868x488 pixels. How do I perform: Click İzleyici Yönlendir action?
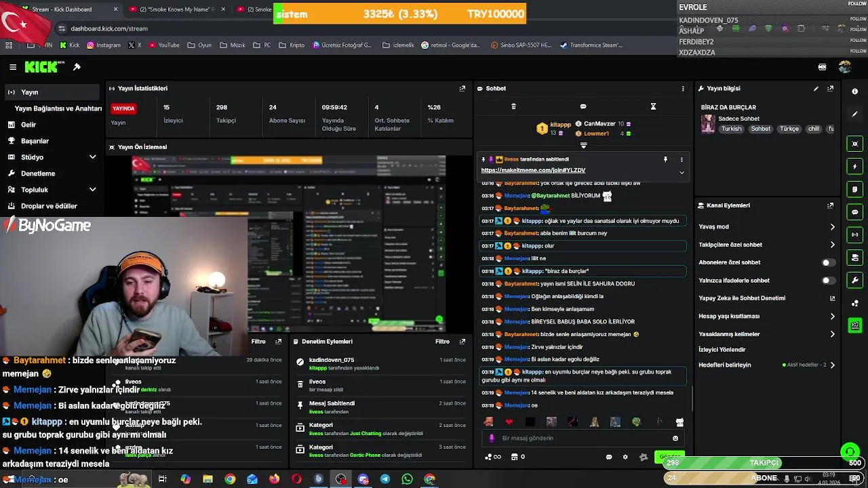pyautogui.click(x=722, y=350)
